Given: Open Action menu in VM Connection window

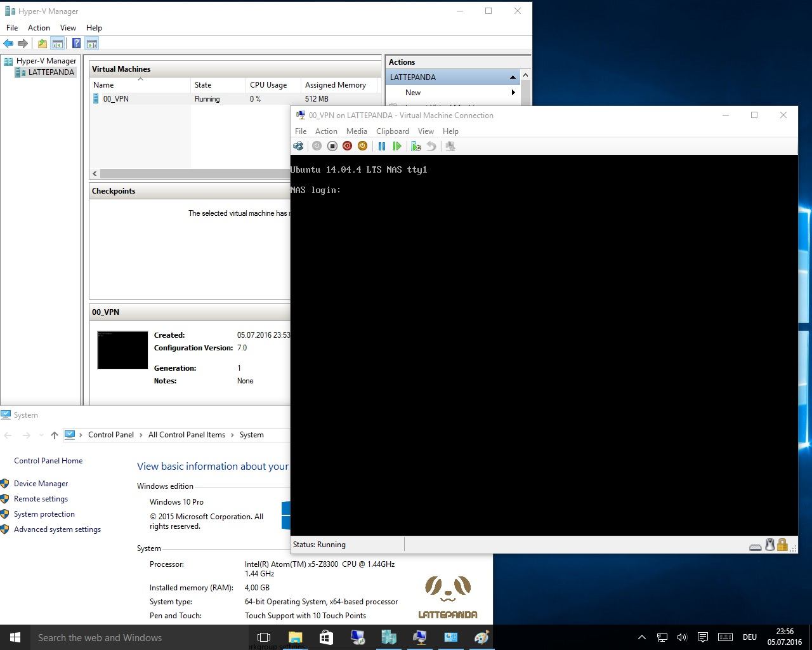Looking at the screenshot, I should (326, 131).
